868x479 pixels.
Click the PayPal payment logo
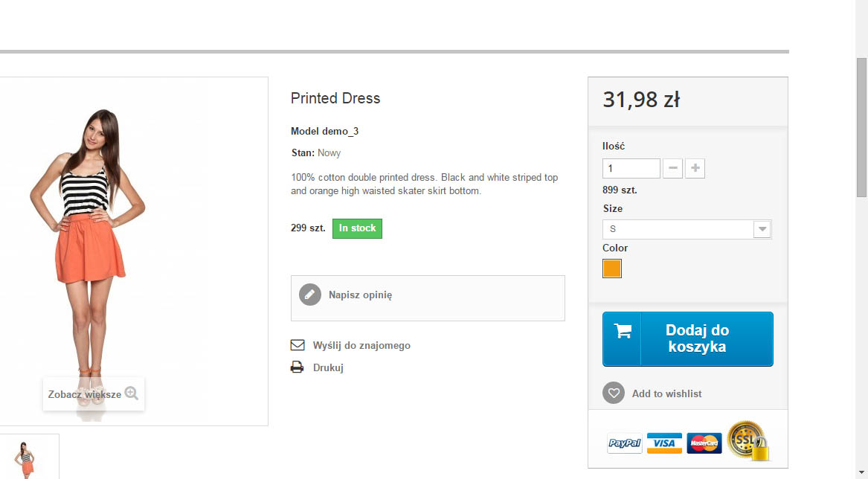[625, 443]
